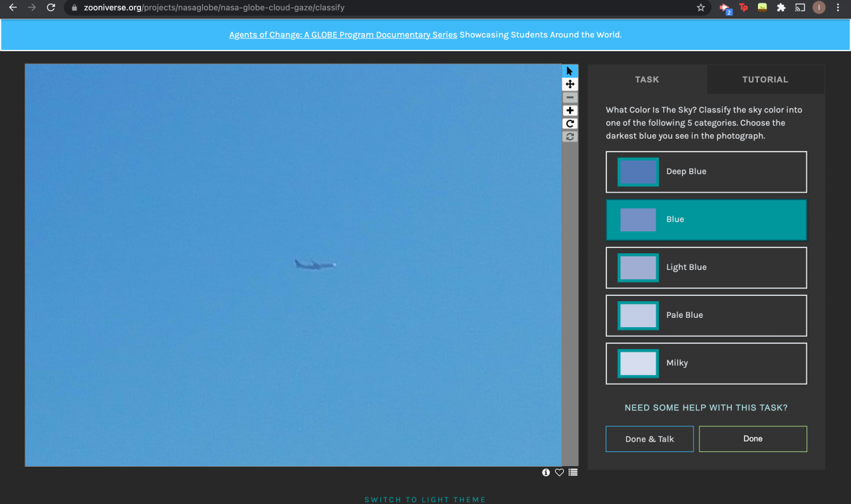Switch to light theme
The height and width of the screenshot is (504, 851).
coord(425,499)
